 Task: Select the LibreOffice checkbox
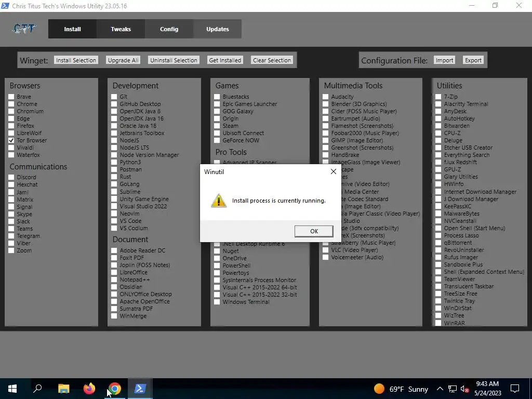tap(114, 272)
